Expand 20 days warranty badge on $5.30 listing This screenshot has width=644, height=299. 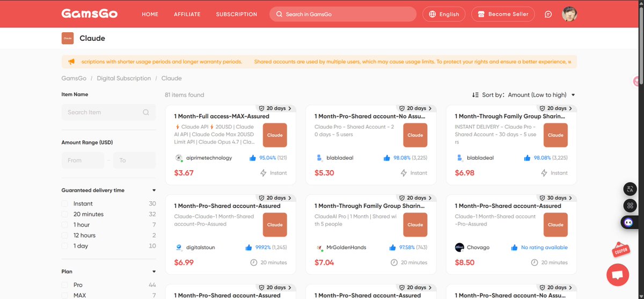pos(416,108)
